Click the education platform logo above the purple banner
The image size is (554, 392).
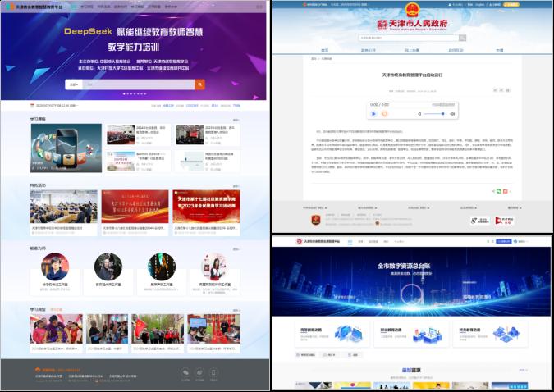pyautogui.click(x=34, y=7)
